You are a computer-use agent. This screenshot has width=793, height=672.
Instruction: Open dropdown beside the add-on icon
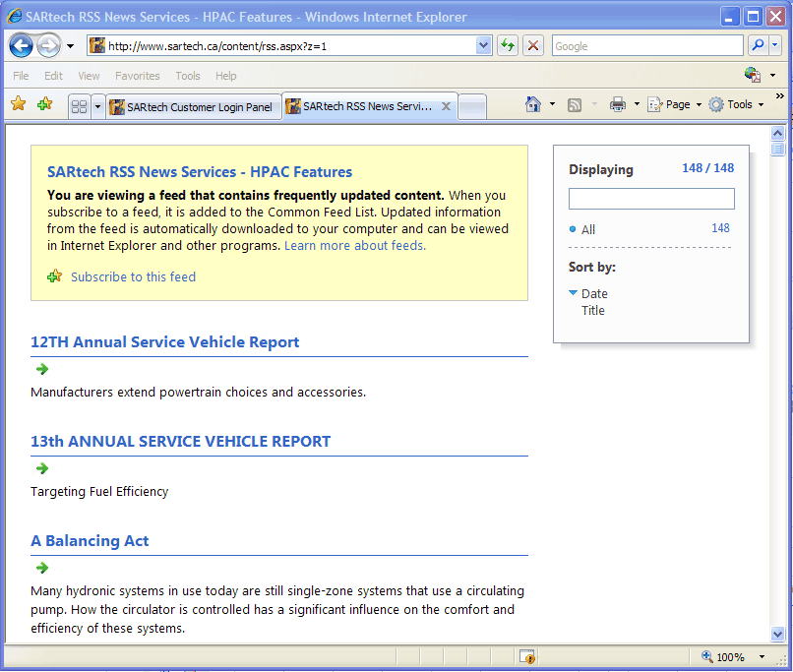click(x=772, y=76)
